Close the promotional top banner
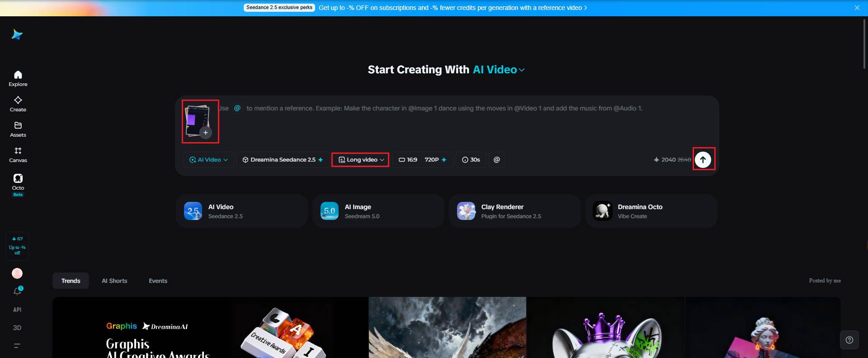This screenshot has width=868, height=358. (857, 8)
